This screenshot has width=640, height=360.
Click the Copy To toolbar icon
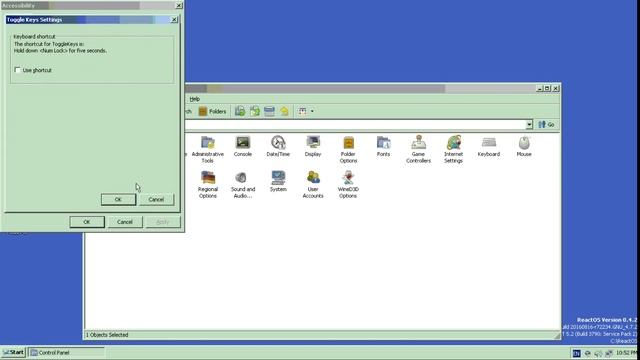[255, 111]
